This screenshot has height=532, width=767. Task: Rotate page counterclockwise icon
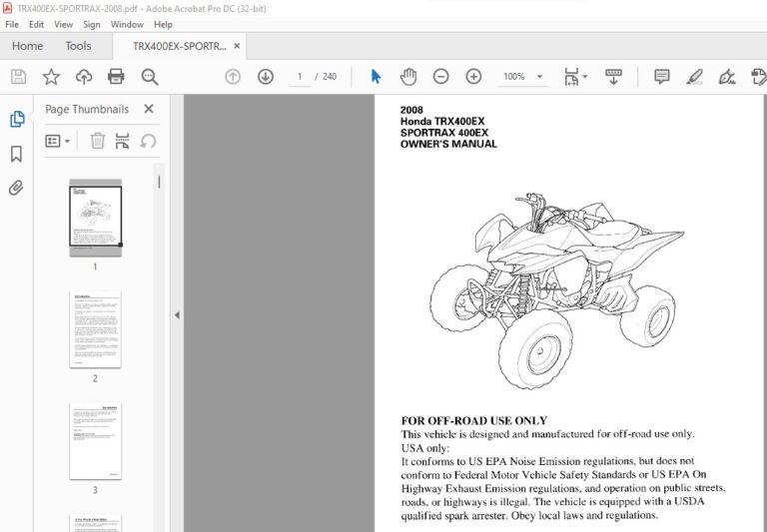click(148, 141)
